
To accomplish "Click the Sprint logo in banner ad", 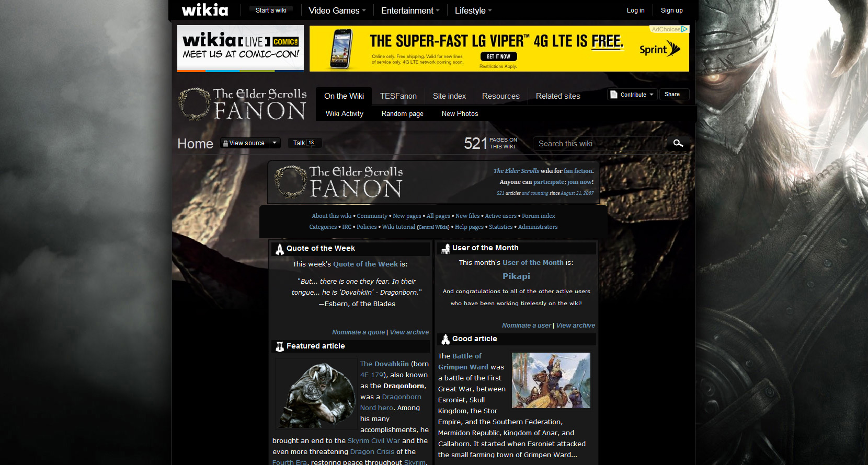I will (x=660, y=50).
